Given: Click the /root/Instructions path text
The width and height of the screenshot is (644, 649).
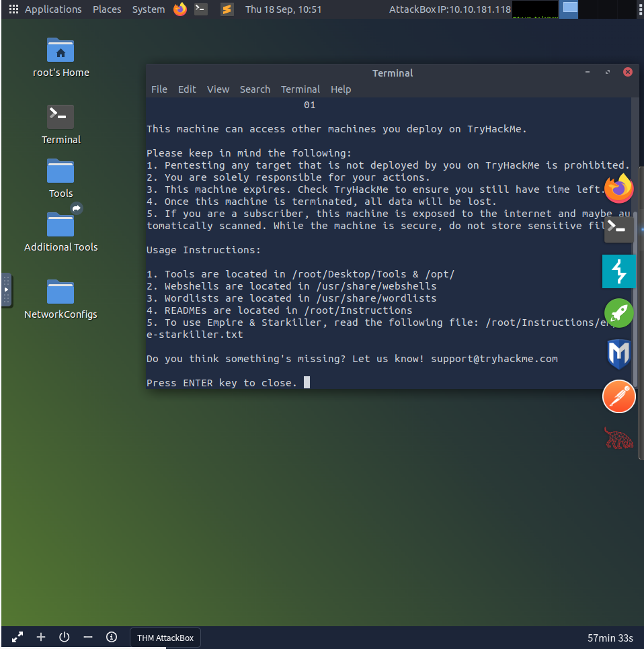Looking at the screenshot, I should coord(358,310).
